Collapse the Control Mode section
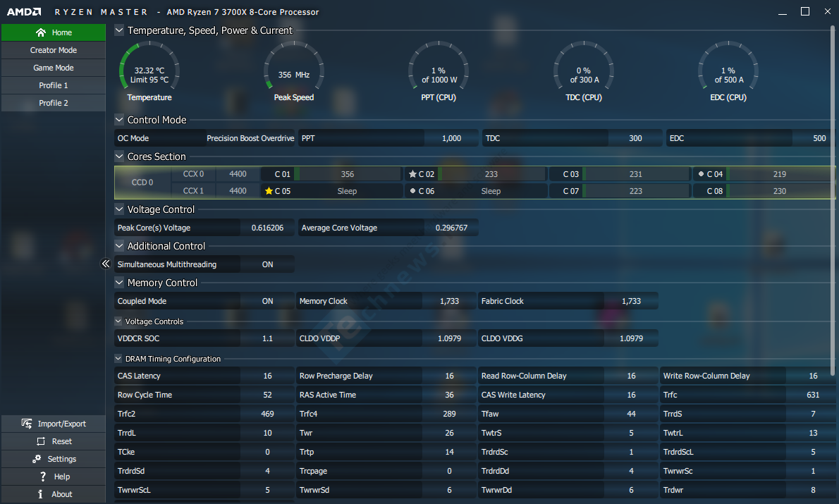Viewport: 839px width, 504px height. coord(119,120)
